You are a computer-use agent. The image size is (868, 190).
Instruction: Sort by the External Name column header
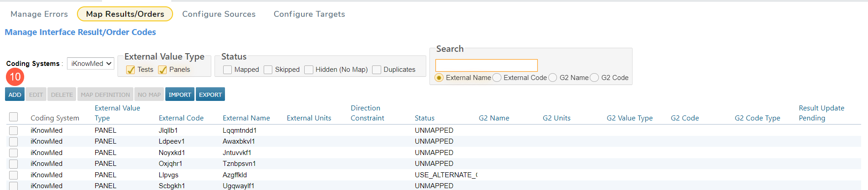(246, 118)
